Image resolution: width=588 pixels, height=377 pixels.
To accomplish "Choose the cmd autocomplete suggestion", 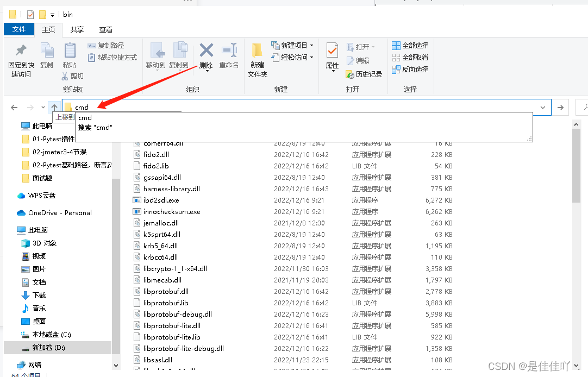I will click(304, 118).
